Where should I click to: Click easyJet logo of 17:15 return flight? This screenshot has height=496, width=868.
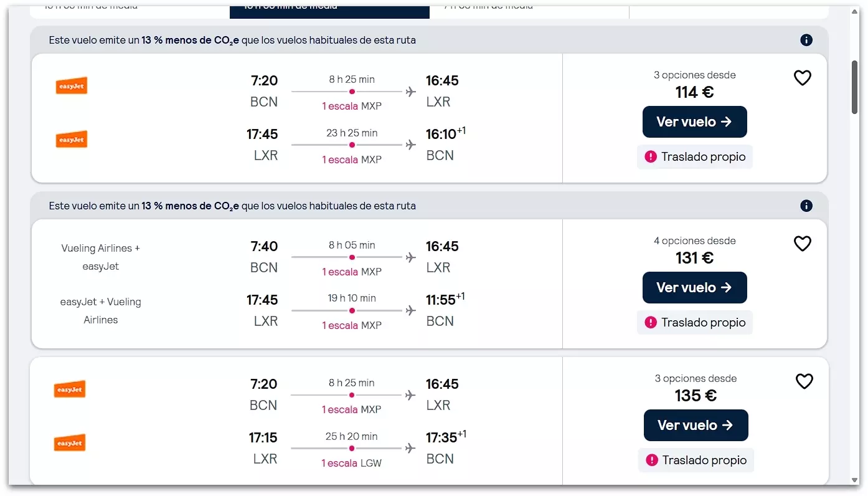(x=70, y=443)
